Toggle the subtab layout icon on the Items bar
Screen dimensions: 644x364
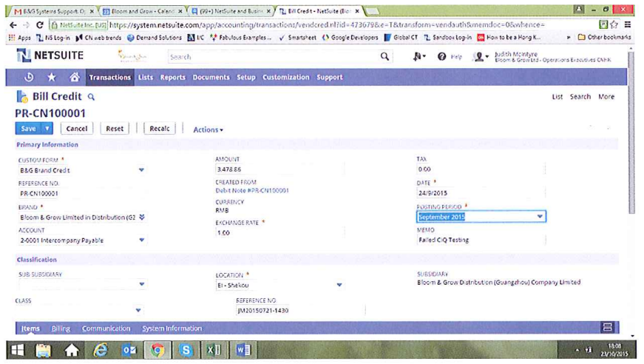(607, 328)
